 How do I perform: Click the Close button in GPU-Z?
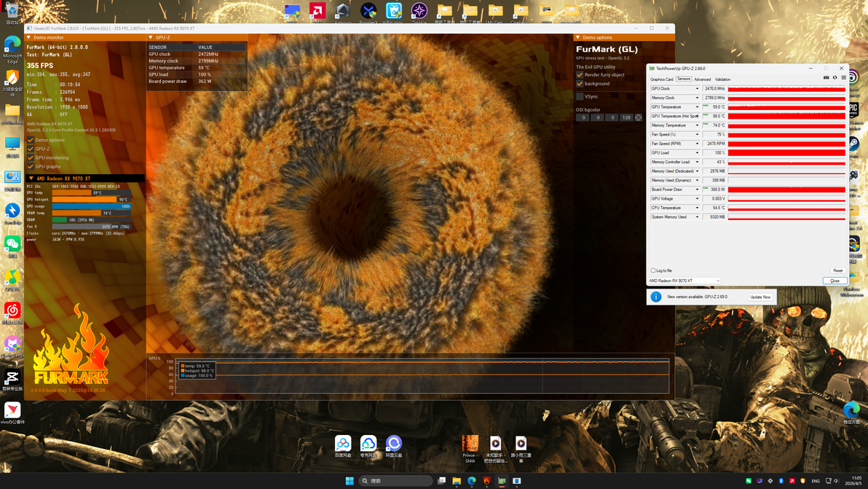coord(835,281)
